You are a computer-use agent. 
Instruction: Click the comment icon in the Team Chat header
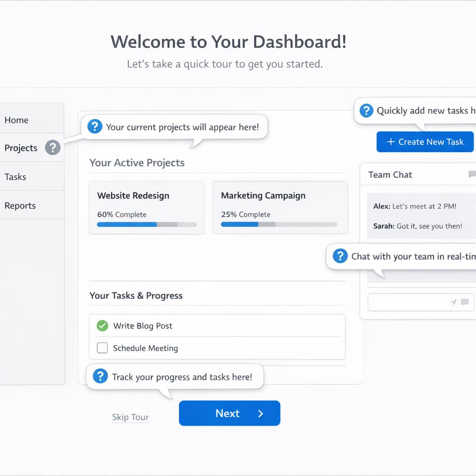[471, 174]
